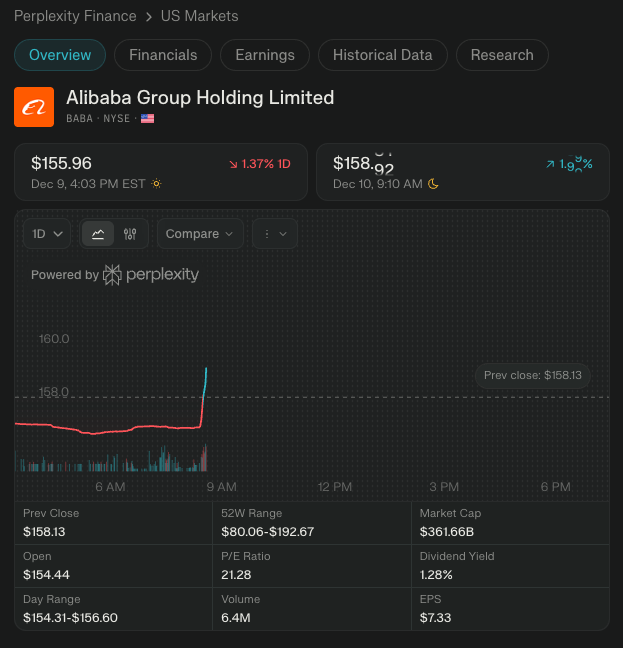Screen dimensions: 623x648
Task: Open the Earnings tab
Action: pyautogui.click(x=265, y=55)
